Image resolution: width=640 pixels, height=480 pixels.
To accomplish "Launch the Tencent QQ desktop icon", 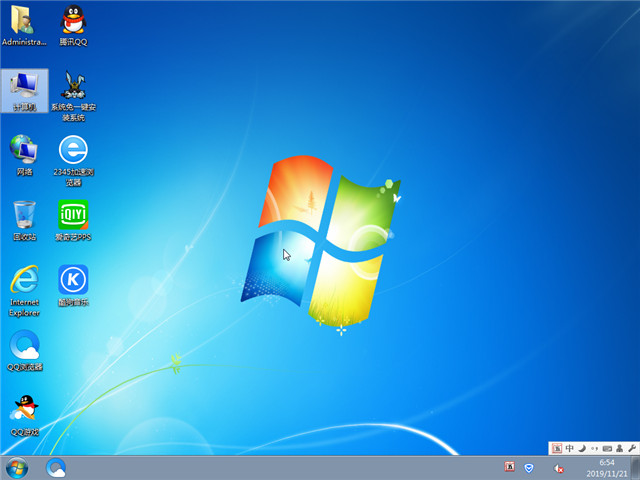I will (73, 25).
